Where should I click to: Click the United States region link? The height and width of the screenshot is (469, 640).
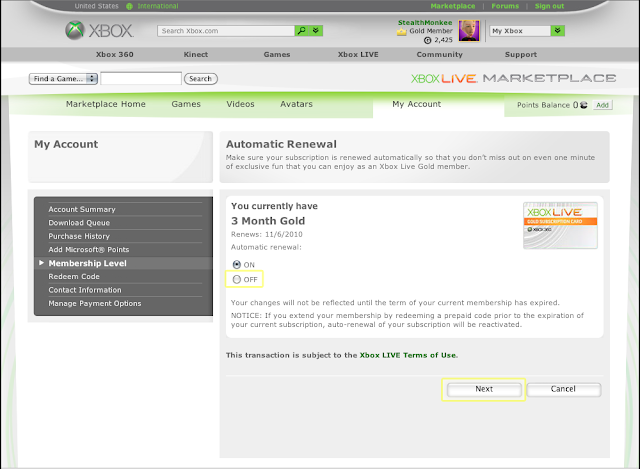pyautogui.click(x=97, y=6)
